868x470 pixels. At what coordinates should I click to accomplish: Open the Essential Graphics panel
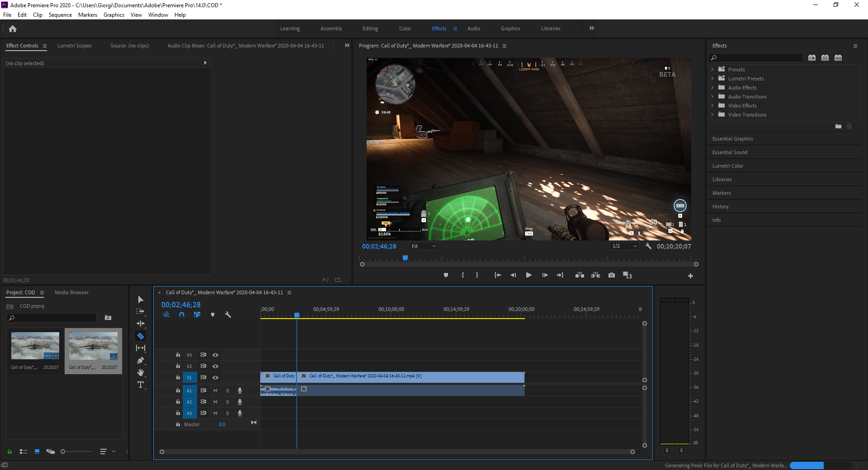click(x=732, y=139)
